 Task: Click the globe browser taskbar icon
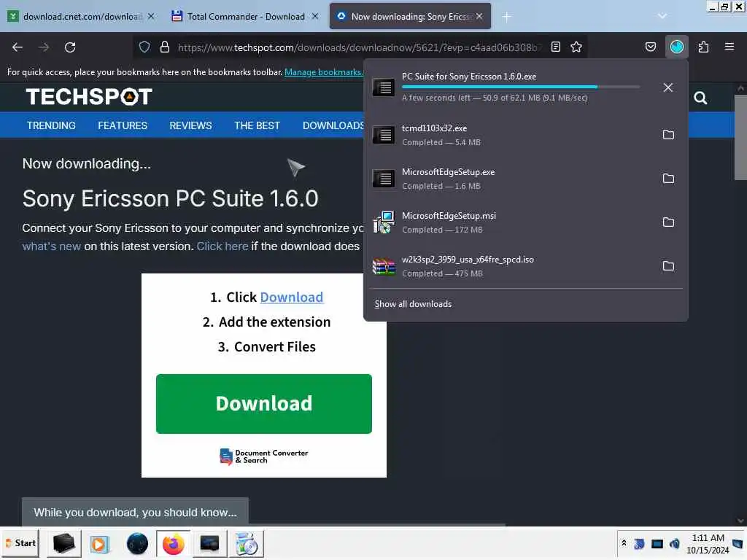(x=137, y=544)
